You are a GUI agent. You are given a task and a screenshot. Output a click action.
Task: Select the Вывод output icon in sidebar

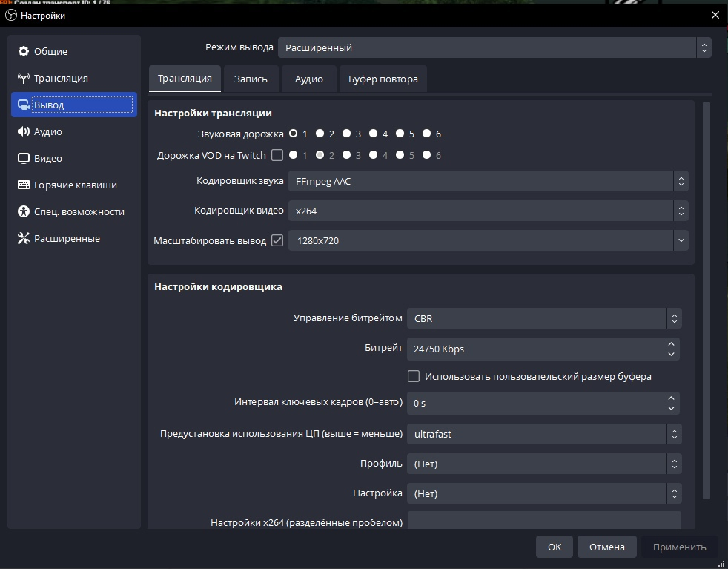(23, 105)
